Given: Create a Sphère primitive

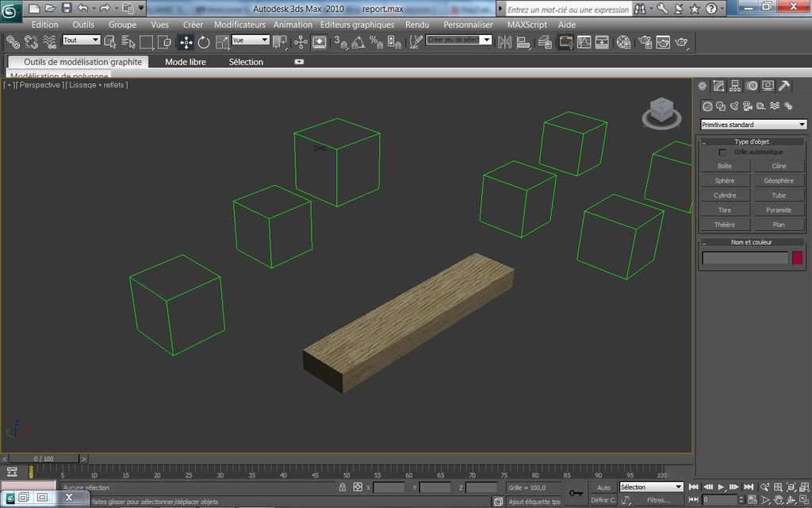Looking at the screenshot, I should click(725, 180).
